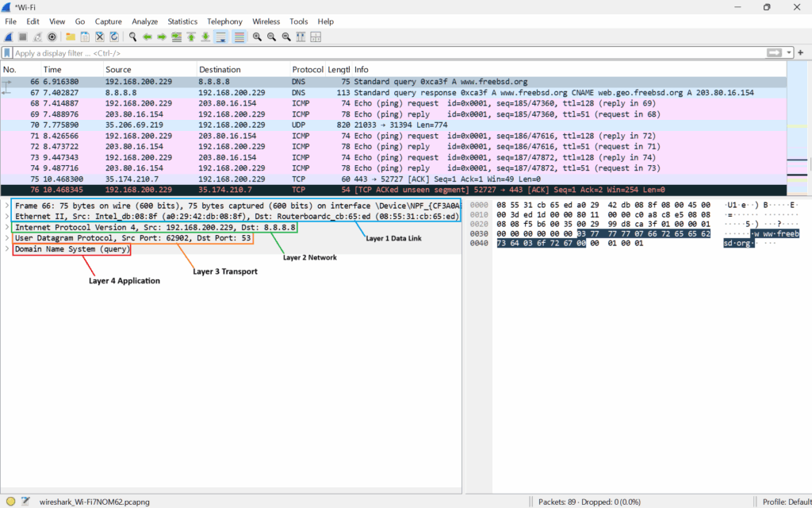Sort packets by the Source column
Screen dimensions: 812x508
pos(150,70)
